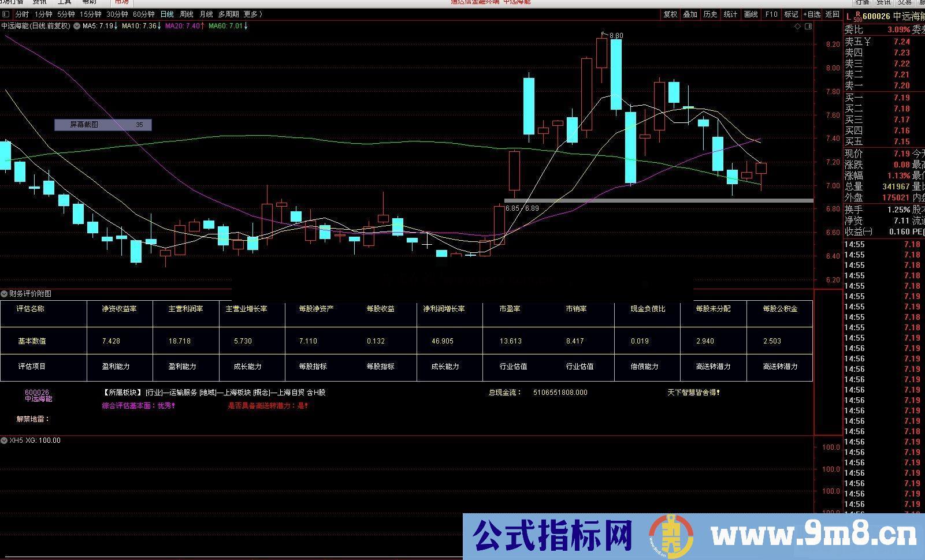925x560 pixels.
Task: Expand the 更多 period options
Action: [x=253, y=14]
